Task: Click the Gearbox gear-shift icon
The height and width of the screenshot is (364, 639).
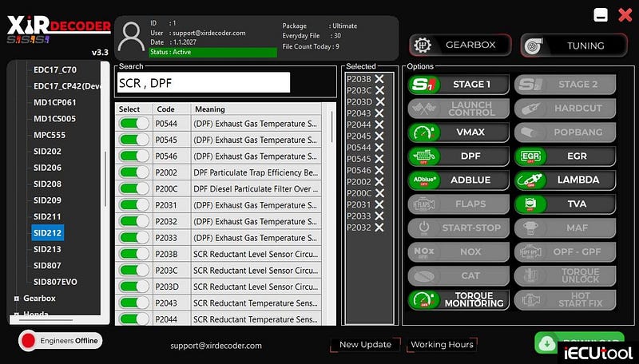Action: point(423,45)
